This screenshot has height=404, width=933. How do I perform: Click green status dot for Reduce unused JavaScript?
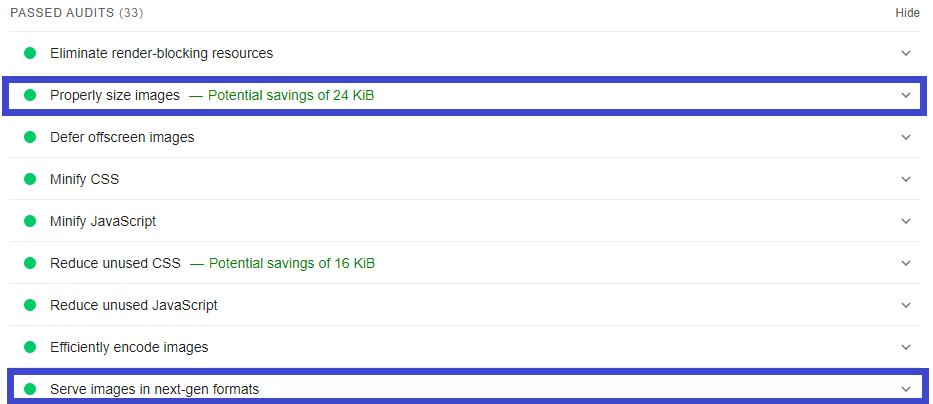[x=30, y=305]
